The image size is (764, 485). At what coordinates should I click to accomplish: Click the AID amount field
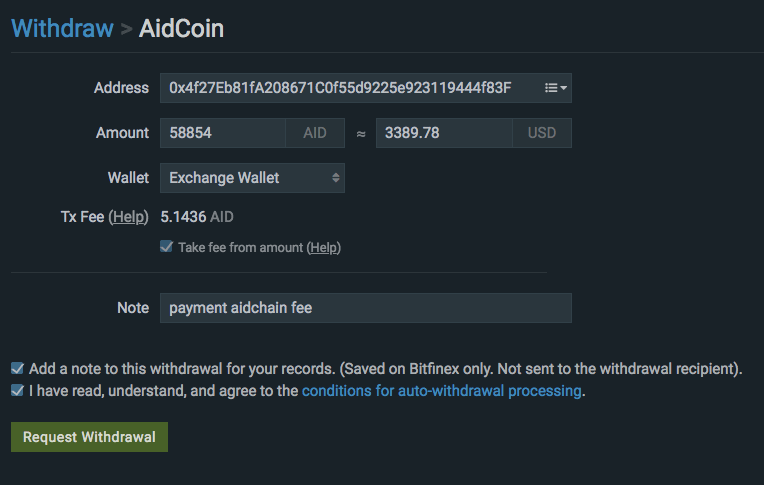[223, 133]
